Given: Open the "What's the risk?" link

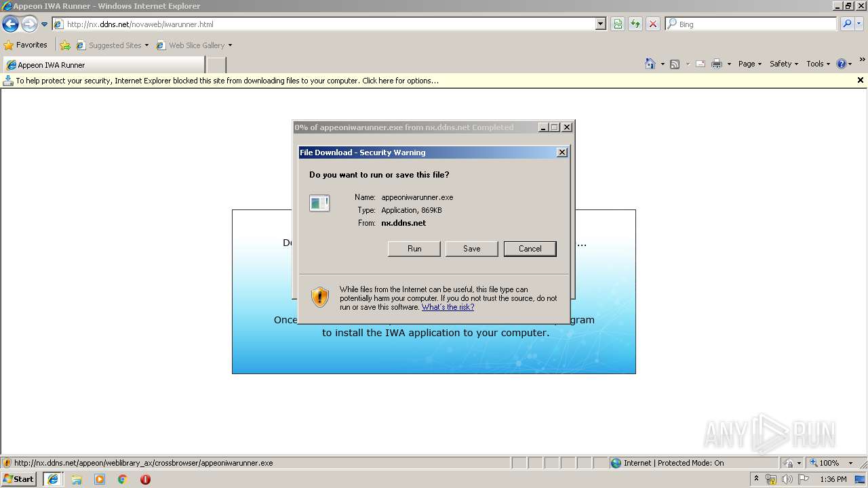Looking at the screenshot, I should [448, 307].
